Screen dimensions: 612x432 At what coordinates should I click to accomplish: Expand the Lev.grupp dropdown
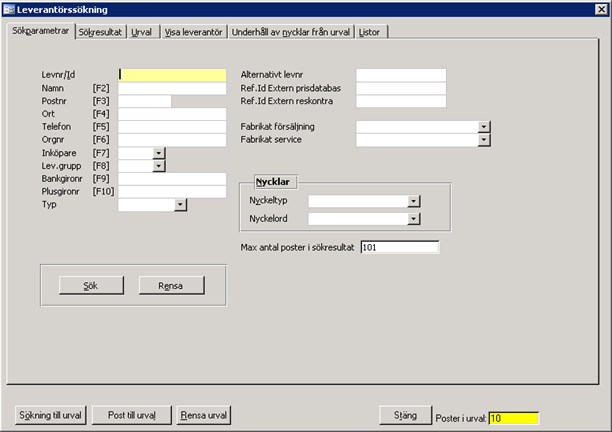click(158, 166)
